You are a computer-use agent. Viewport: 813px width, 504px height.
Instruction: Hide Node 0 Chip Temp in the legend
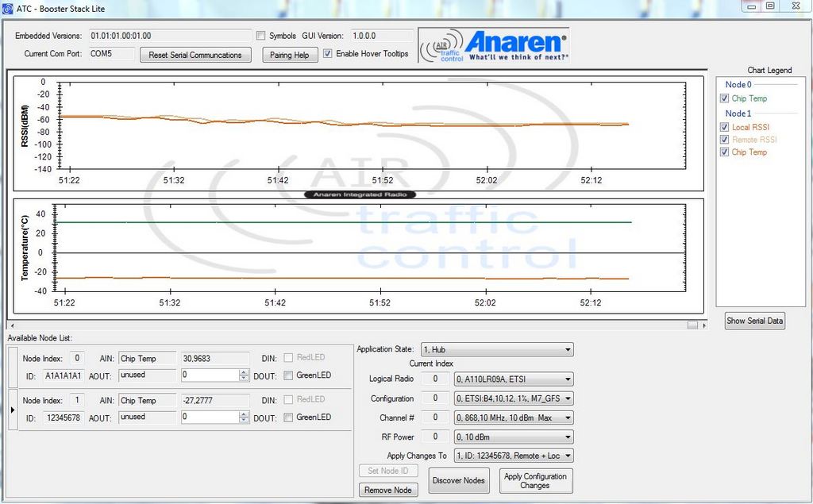pos(724,98)
